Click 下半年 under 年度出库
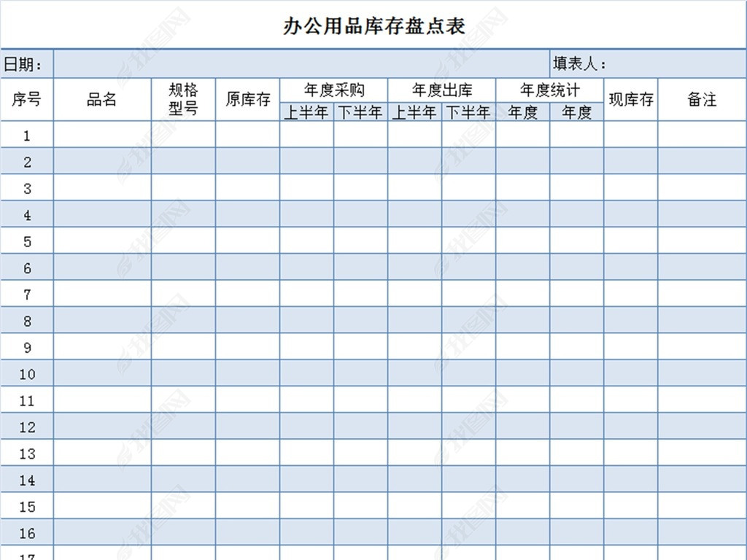747x560 pixels. tap(468, 112)
